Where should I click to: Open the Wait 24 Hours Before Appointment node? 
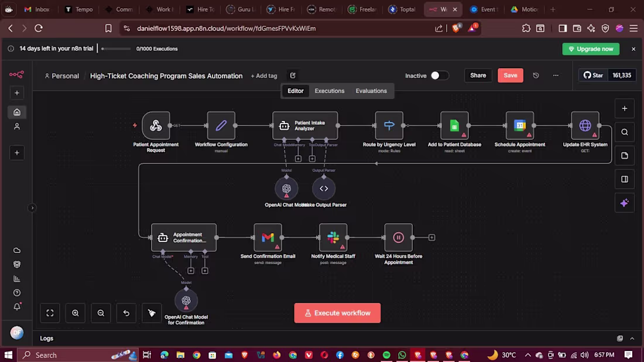pos(398,237)
